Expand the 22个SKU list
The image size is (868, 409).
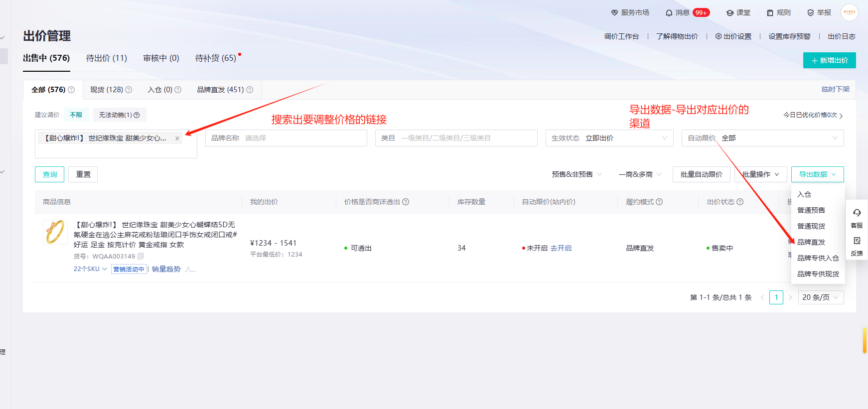90,269
